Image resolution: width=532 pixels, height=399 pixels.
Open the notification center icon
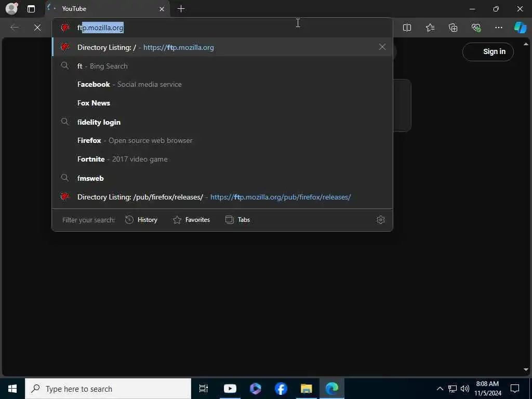click(x=515, y=389)
